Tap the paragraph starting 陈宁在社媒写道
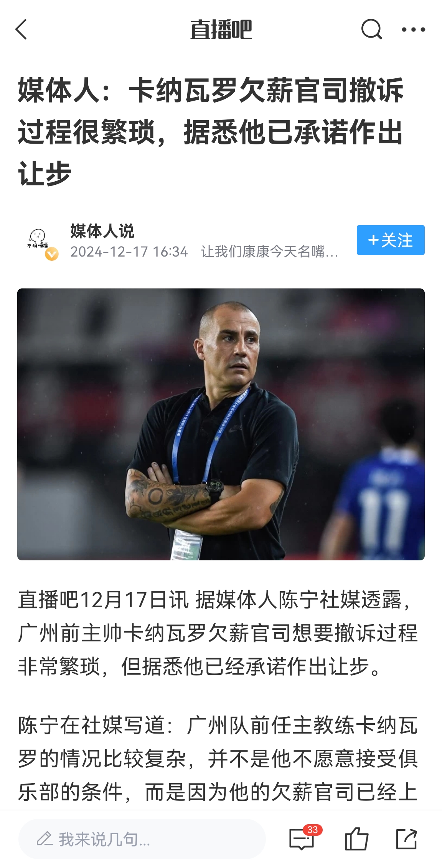The width and height of the screenshot is (442, 868). pos(218,759)
